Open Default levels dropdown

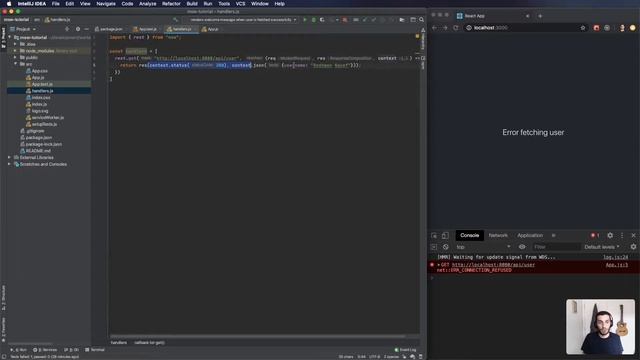click(x=602, y=247)
